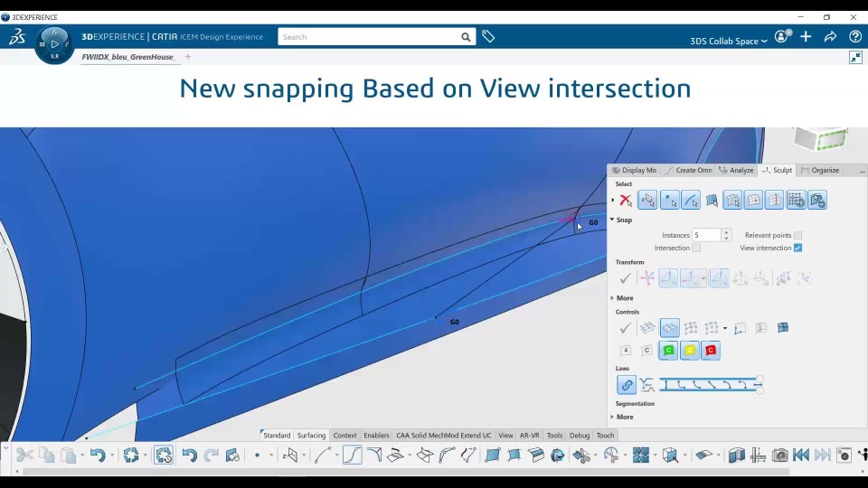This screenshot has height=488, width=868.
Task: Click the red X deselect icon
Action: click(626, 201)
